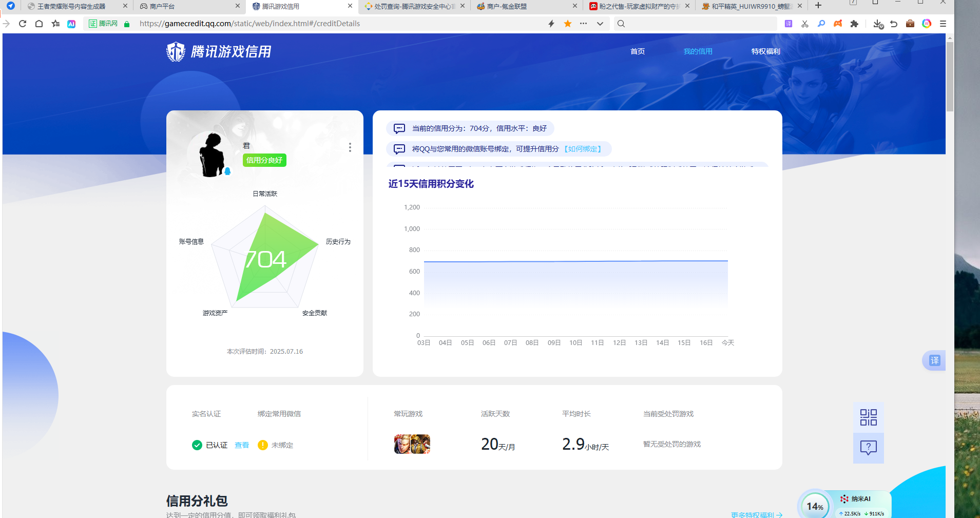Click the page vertical scrollbar

click(950, 77)
